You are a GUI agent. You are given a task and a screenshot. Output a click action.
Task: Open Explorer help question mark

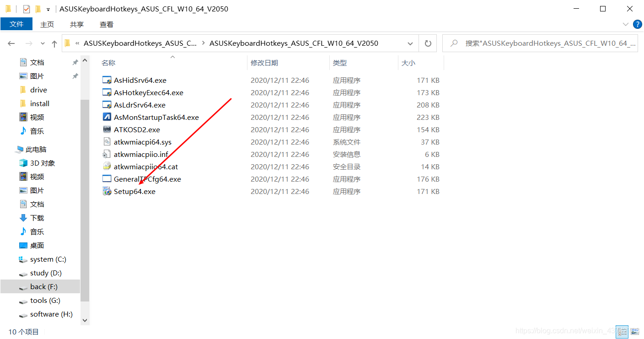(637, 24)
